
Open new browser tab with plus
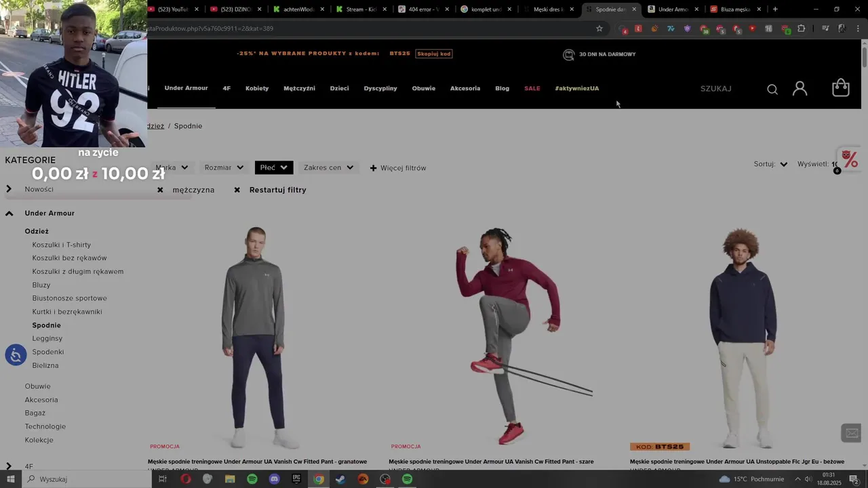[775, 9]
